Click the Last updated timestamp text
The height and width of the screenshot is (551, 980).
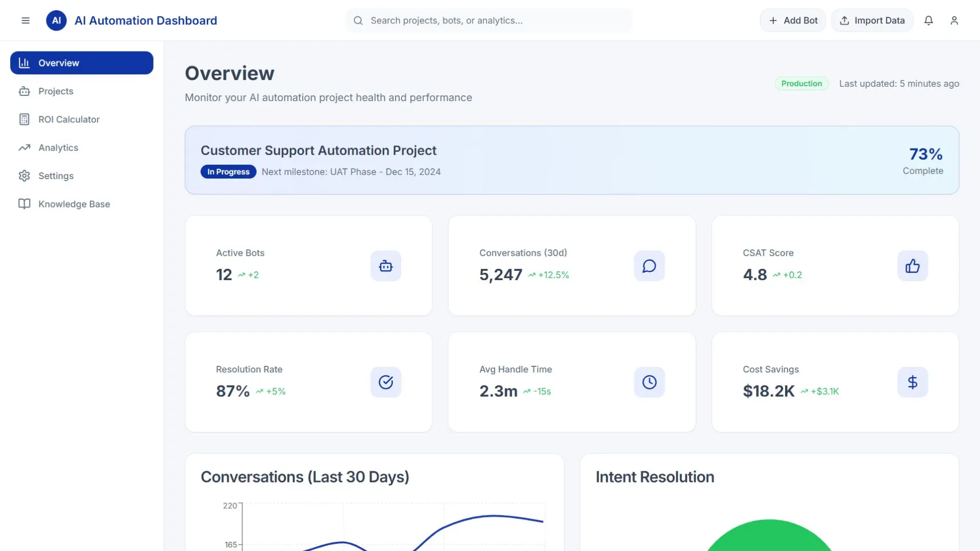tap(899, 84)
